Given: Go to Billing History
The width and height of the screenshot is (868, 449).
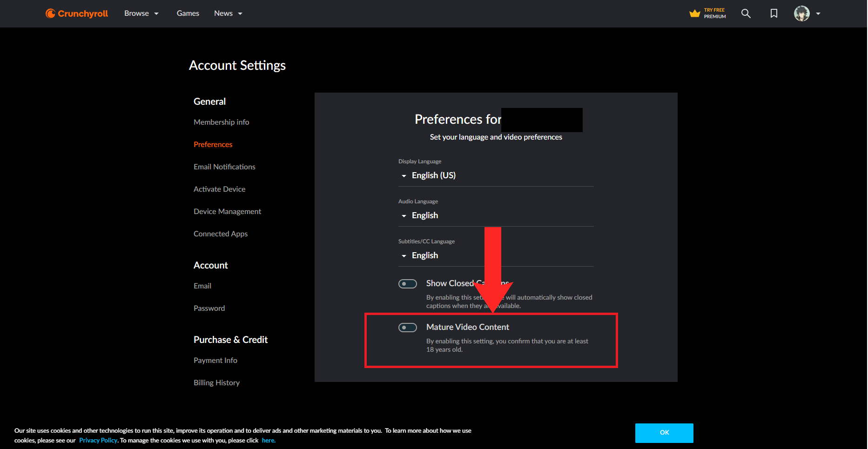Looking at the screenshot, I should click(217, 383).
